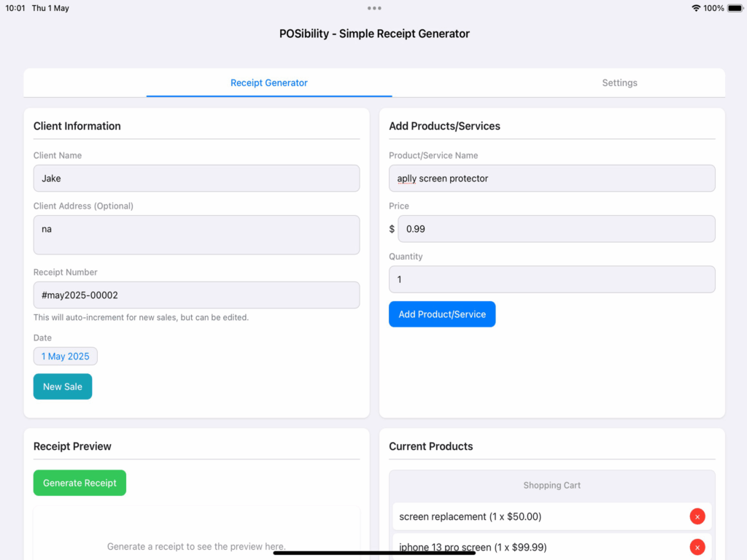Click the Client Information heading

click(77, 126)
